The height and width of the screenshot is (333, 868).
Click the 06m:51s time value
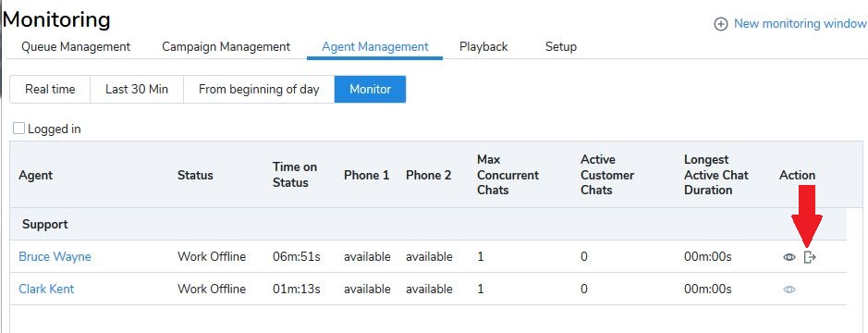tap(297, 256)
